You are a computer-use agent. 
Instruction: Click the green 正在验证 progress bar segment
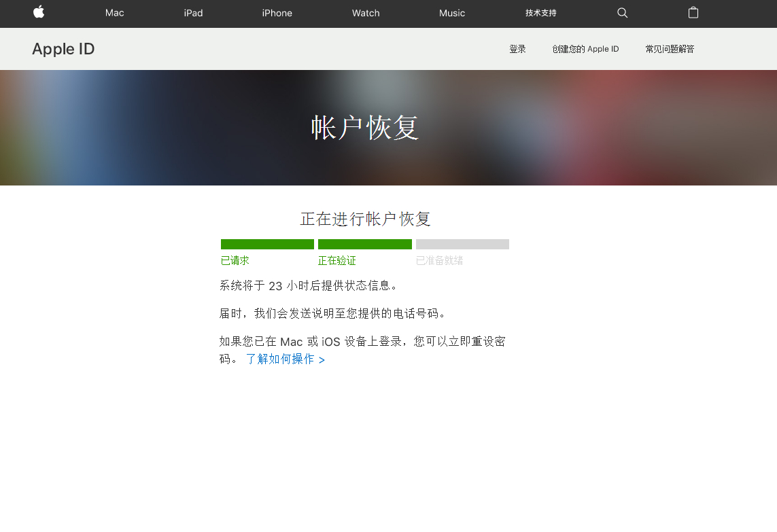click(x=365, y=244)
